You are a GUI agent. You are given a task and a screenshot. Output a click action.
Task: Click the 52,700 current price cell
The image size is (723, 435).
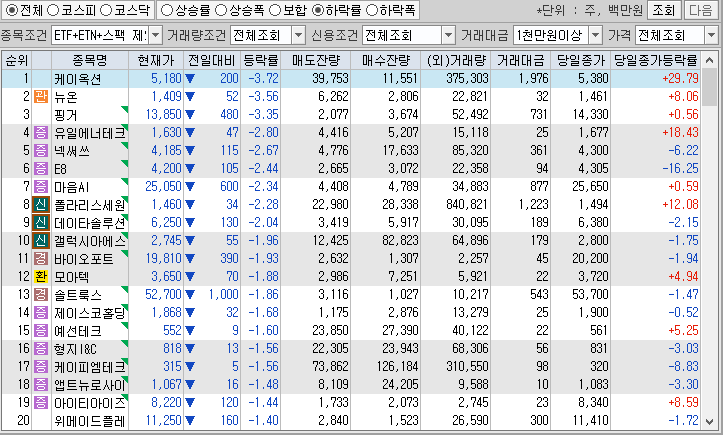(163, 294)
